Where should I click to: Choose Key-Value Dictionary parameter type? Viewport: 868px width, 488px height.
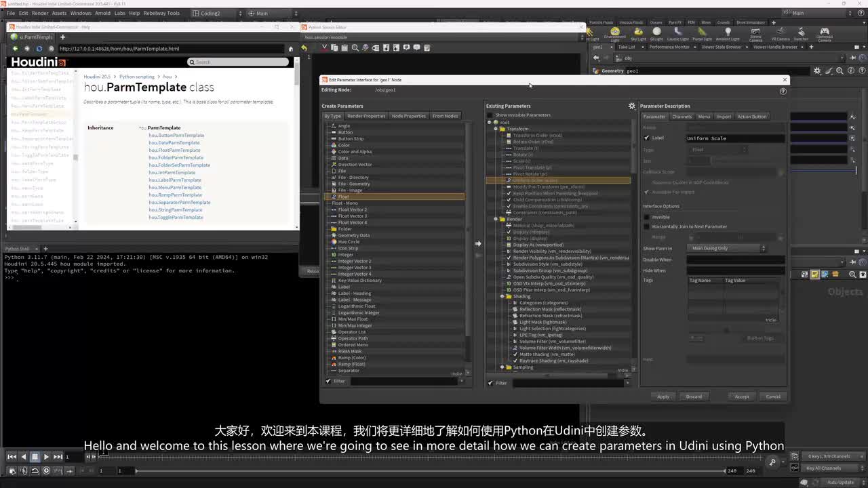click(359, 281)
